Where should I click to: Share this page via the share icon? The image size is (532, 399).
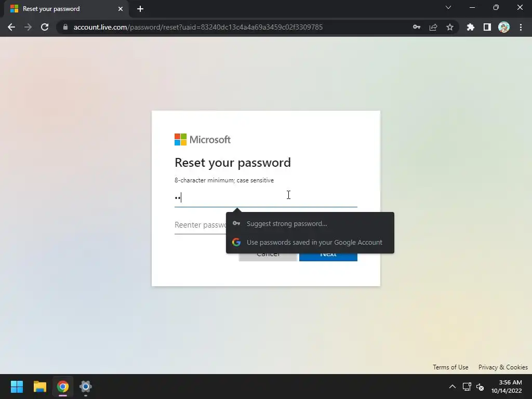click(x=433, y=27)
